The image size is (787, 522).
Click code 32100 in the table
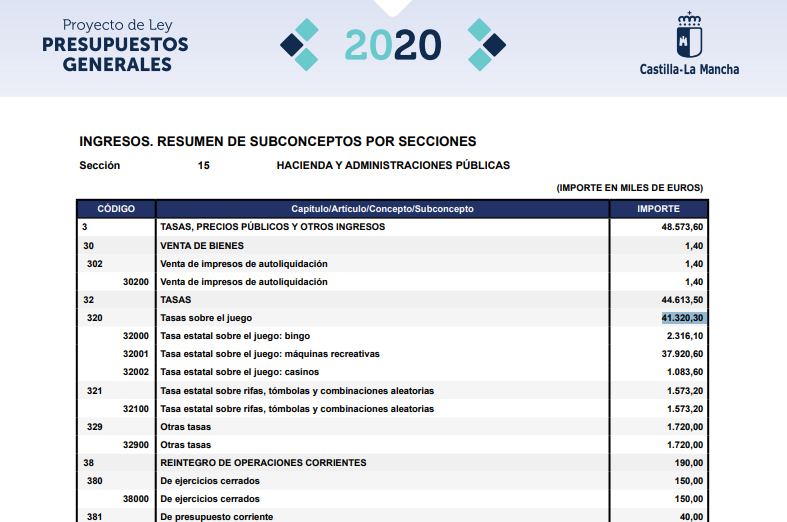pyautogui.click(x=136, y=409)
